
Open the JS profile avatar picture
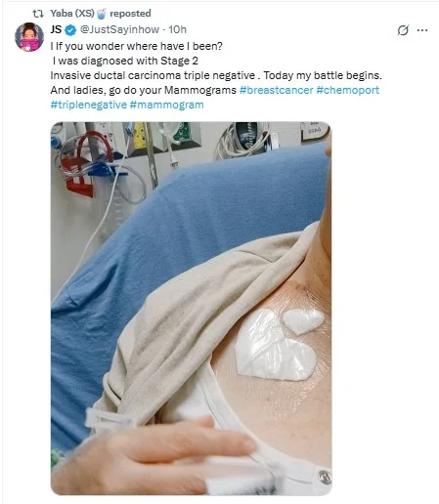tap(29, 37)
